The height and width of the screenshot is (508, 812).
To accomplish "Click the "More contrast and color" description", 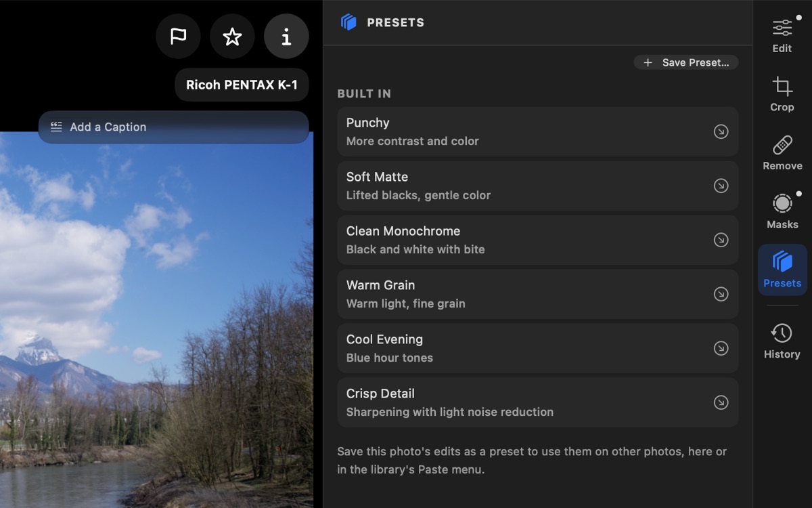I will pos(413,141).
